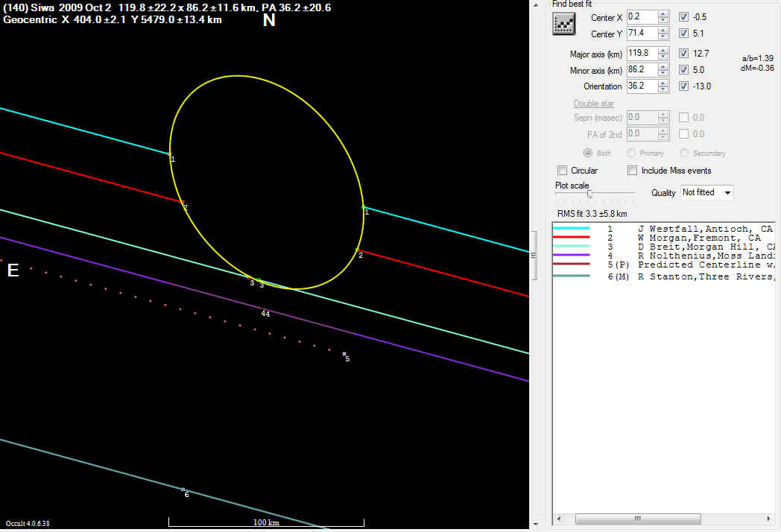Select the Secondary radio button

tap(684, 153)
